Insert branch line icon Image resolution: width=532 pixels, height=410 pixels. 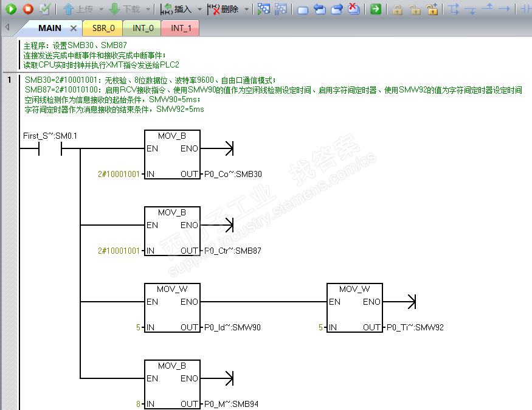pos(454,9)
